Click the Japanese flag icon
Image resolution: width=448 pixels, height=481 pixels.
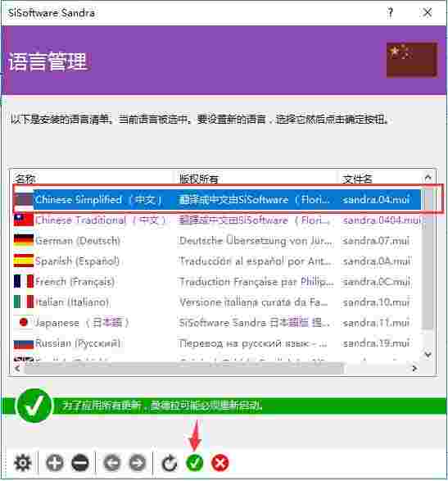click(24, 322)
